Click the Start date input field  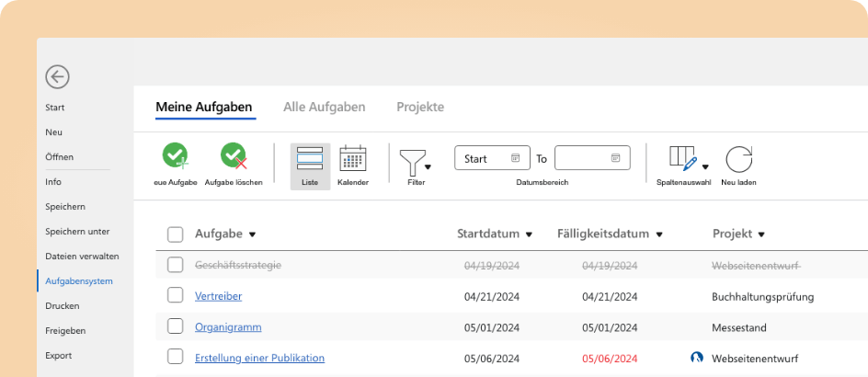click(x=492, y=158)
